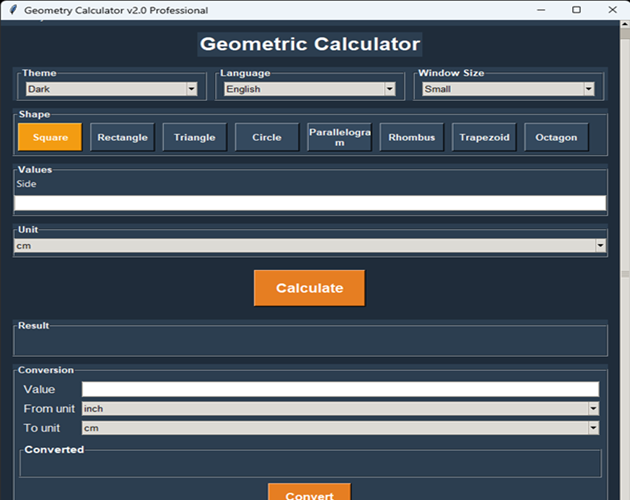Focus the Side value input field

click(310, 203)
